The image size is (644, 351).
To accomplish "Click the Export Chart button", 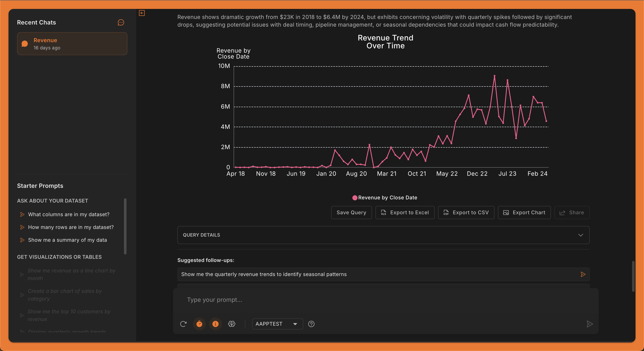I will pyautogui.click(x=524, y=213).
